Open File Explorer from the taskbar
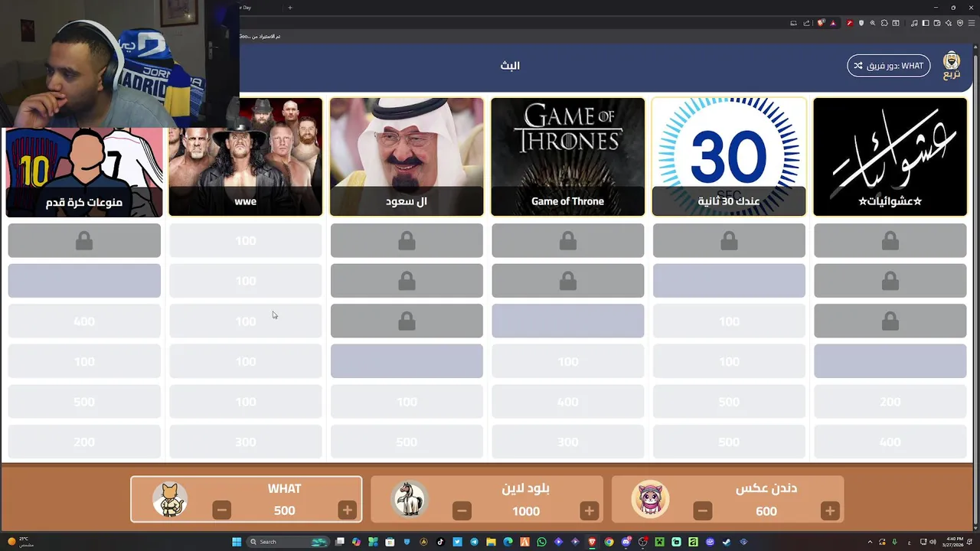The image size is (980, 551). coord(491,542)
